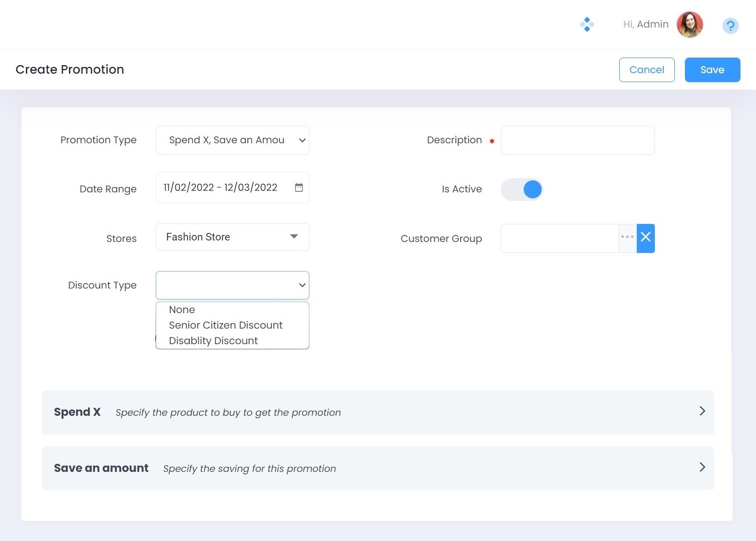The image size is (756, 541).
Task: Expand the Save an amount section
Action: point(702,467)
